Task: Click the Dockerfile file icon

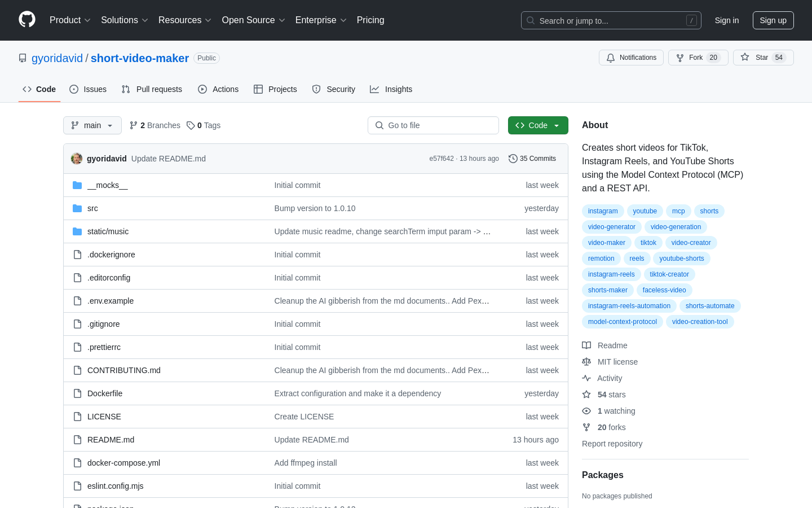Action: click(77, 393)
